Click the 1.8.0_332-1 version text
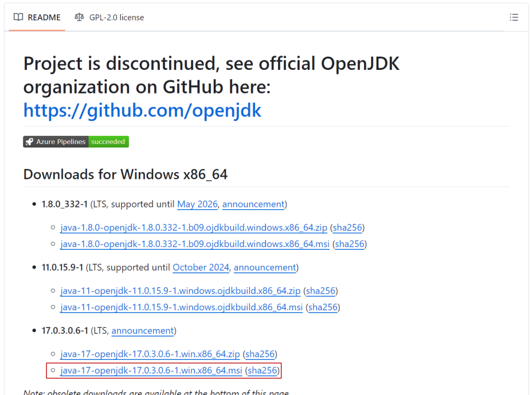Screen dimensions: 532x395 [x=64, y=204]
